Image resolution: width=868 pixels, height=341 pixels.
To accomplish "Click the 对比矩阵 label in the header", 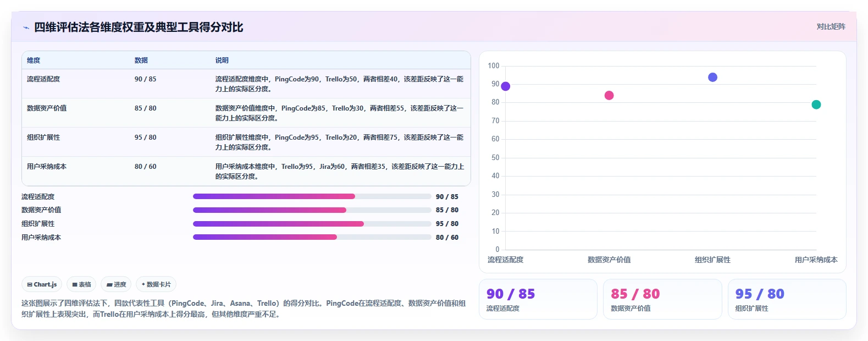I will (831, 26).
